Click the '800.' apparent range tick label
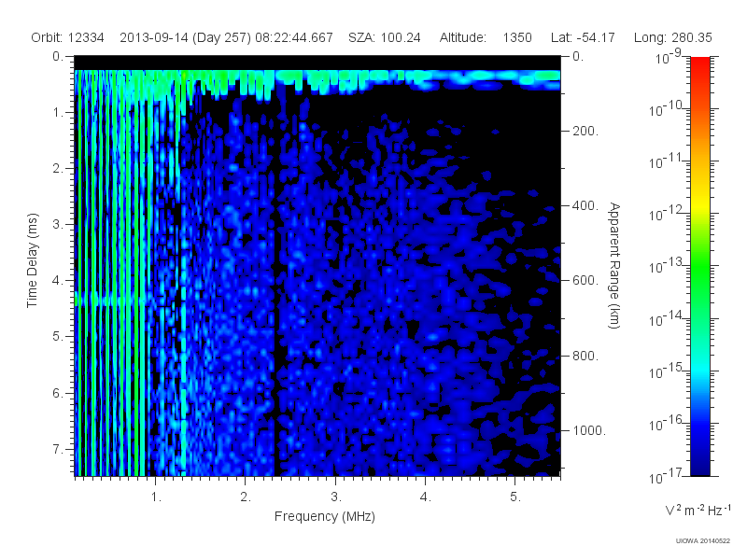747x560 pixels. point(585,356)
